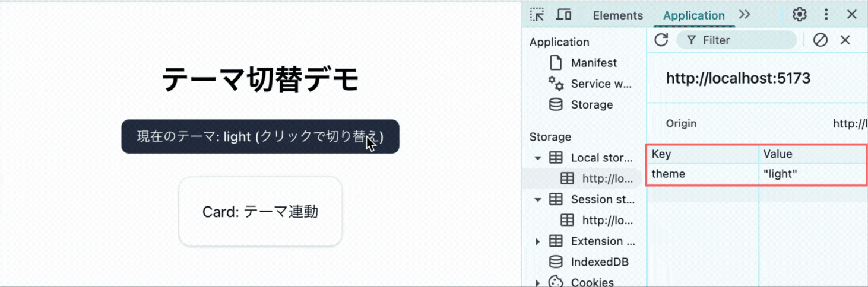Open the Manifest item
The width and height of the screenshot is (868, 287).
[593, 63]
